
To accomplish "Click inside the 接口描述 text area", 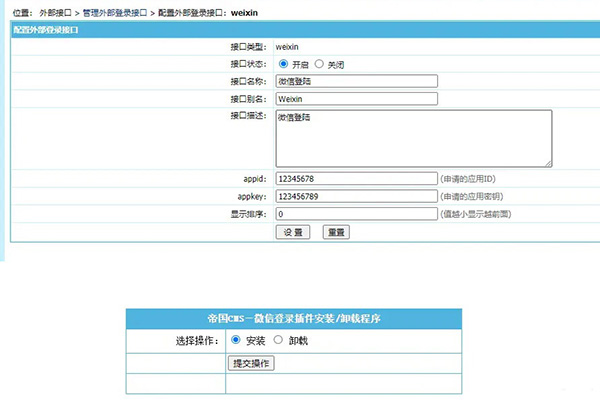I will [412, 137].
